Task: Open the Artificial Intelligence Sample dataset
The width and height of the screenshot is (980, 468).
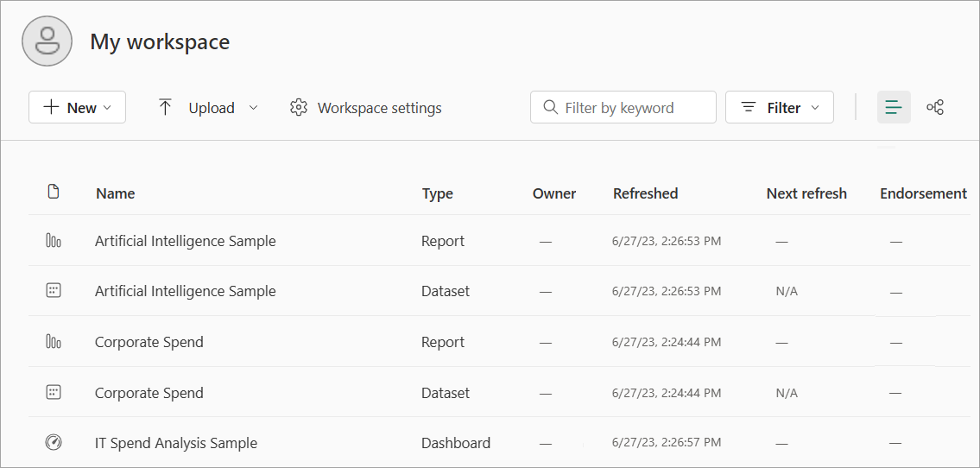Action: (185, 291)
